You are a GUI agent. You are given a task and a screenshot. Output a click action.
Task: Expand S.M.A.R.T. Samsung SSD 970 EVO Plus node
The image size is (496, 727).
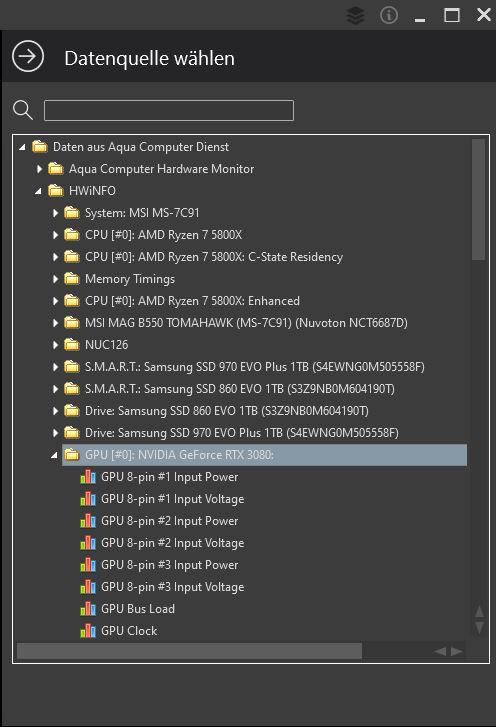55,367
